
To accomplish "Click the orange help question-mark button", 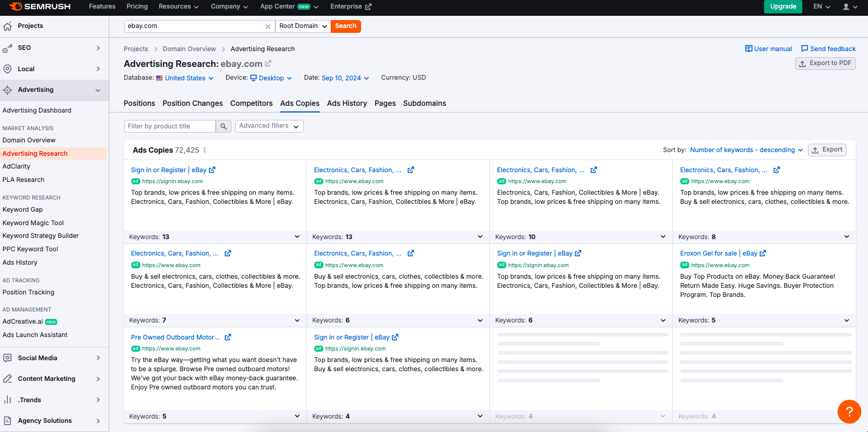I will [x=849, y=411].
